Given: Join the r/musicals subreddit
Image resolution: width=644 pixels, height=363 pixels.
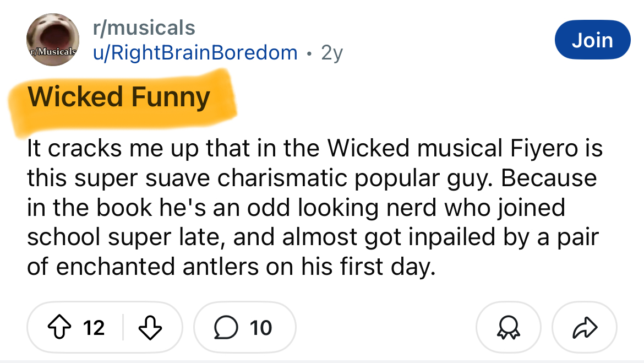Looking at the screenshot, I should 593,39.
